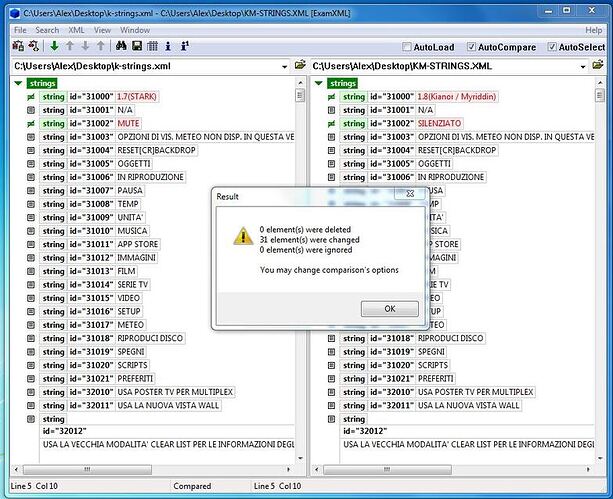The width and height of the screenshot is (613, 499).
Task: Select the SILENZIATO value in right pane
Action: pyautogui.click(x=439, y=124)
